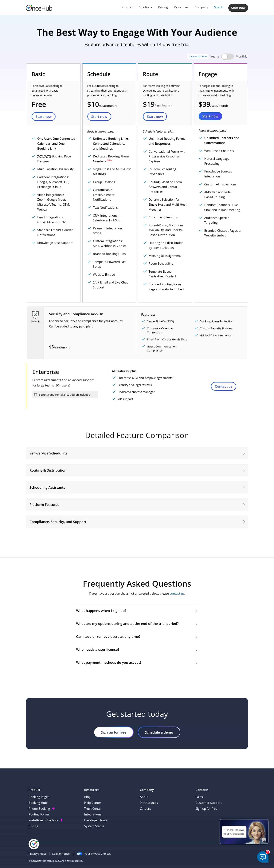
Task: Click the privacy choices toggle icon in footer
Action: click(79, 854)
